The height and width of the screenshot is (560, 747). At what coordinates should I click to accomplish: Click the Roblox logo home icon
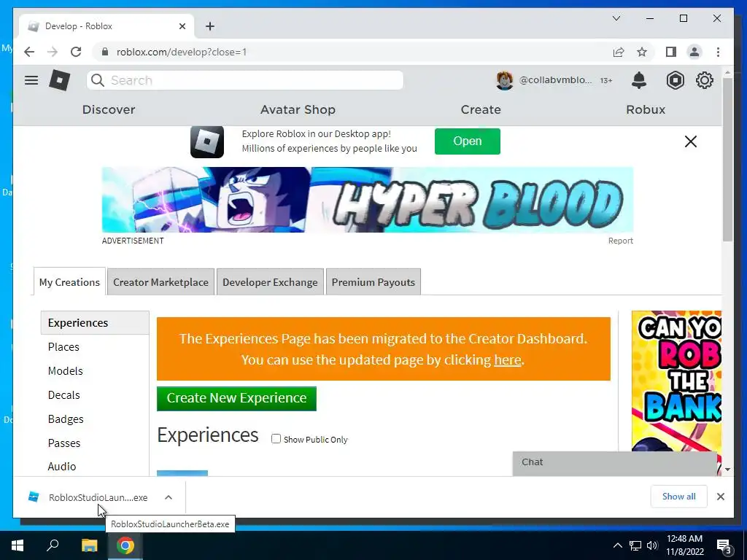(x=60, y=80)
